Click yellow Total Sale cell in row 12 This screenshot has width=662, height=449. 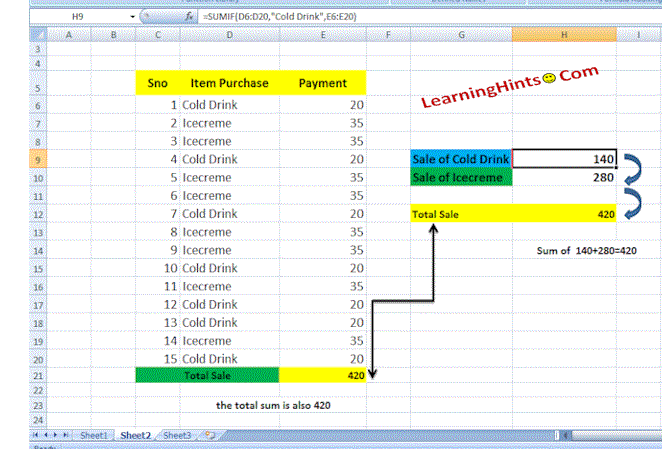(461, 214)
